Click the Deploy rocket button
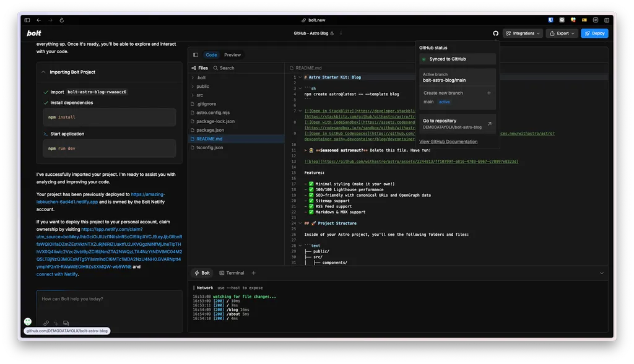Viewport: 634px width, 364px height. click(x=594, y=33)
